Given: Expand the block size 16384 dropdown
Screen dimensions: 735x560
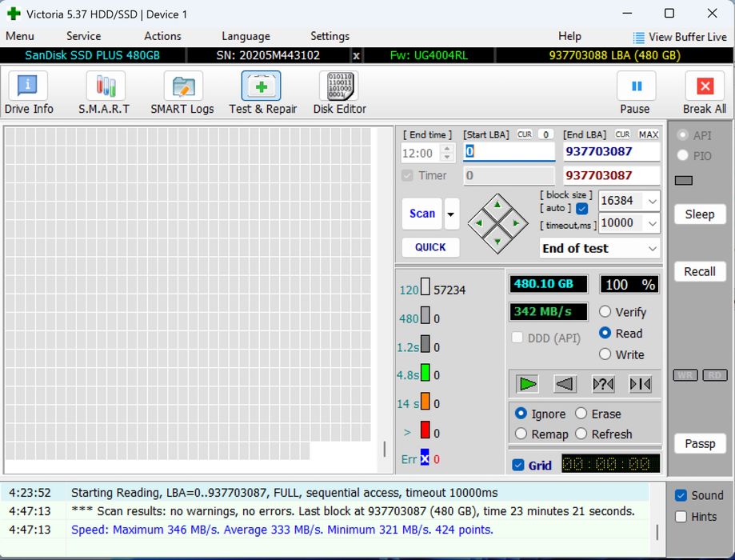Looking at the screenshot, I should 653,202.
